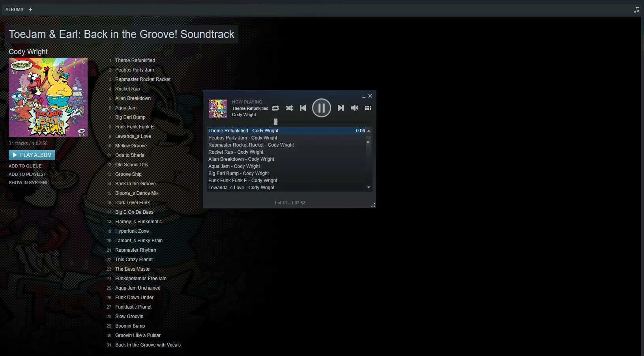Select track Flarney_s Funkomatic
Screen dimensions: 644x356
pos(139,222)
